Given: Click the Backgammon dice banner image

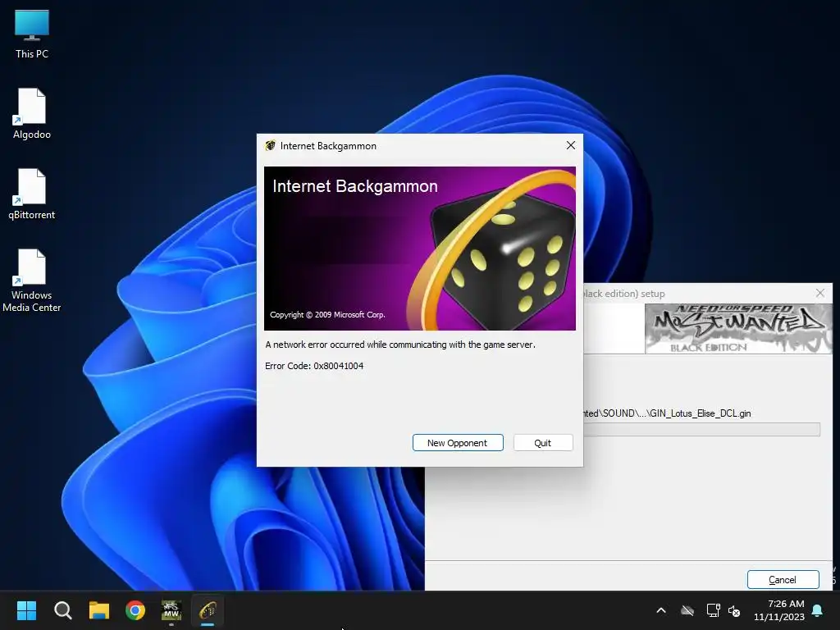Looking at the screenshot, I should pyautogui.click(x=420, y=248).
